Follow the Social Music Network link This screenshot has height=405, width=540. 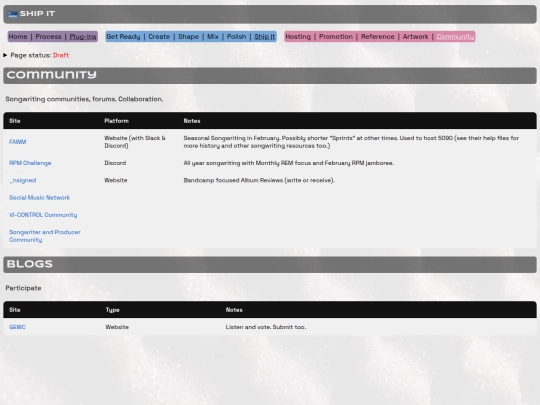(39, 197)
